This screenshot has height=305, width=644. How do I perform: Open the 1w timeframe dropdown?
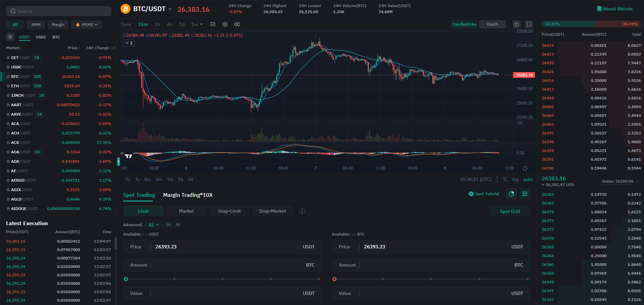coord(197,24)
